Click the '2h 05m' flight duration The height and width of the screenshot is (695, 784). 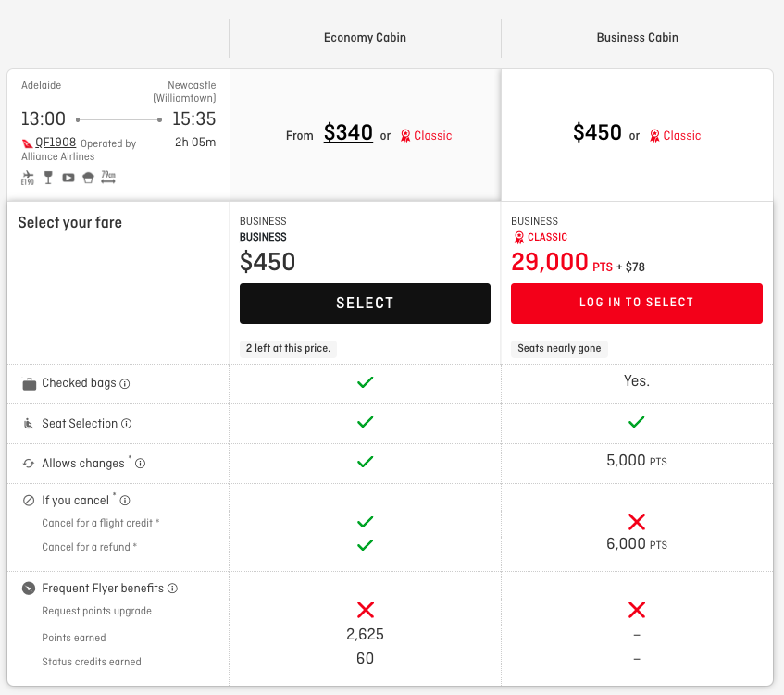tap(195, 143)
